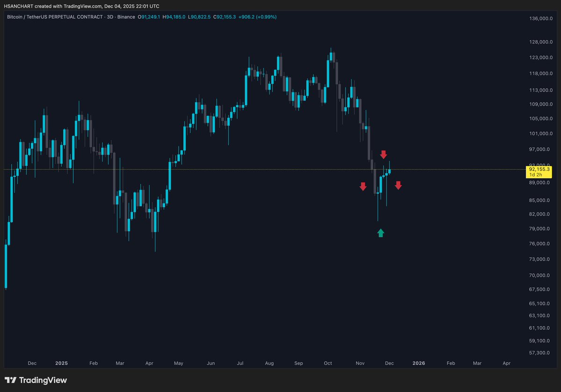The image size is (561, 392).
Task: Click the 89,000.0 price axis label
Action: pos(539,183)
